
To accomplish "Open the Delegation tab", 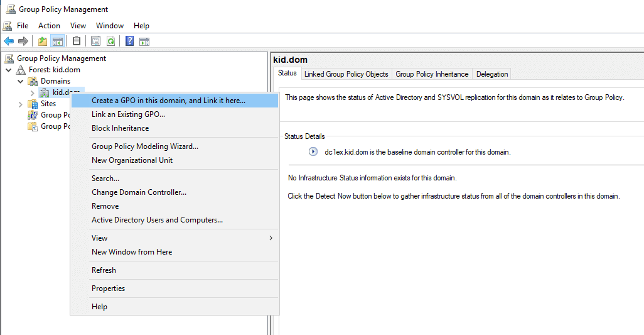I will [x=491, y=74].
